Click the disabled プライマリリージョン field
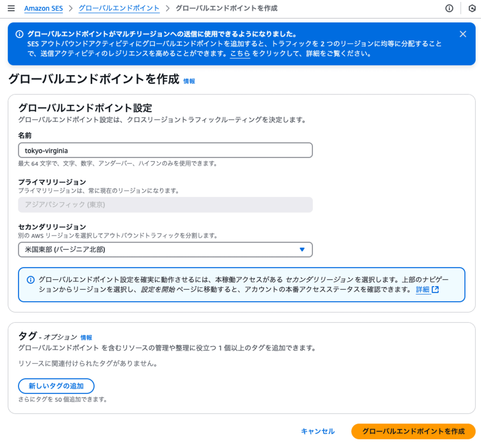 (165, 205)
